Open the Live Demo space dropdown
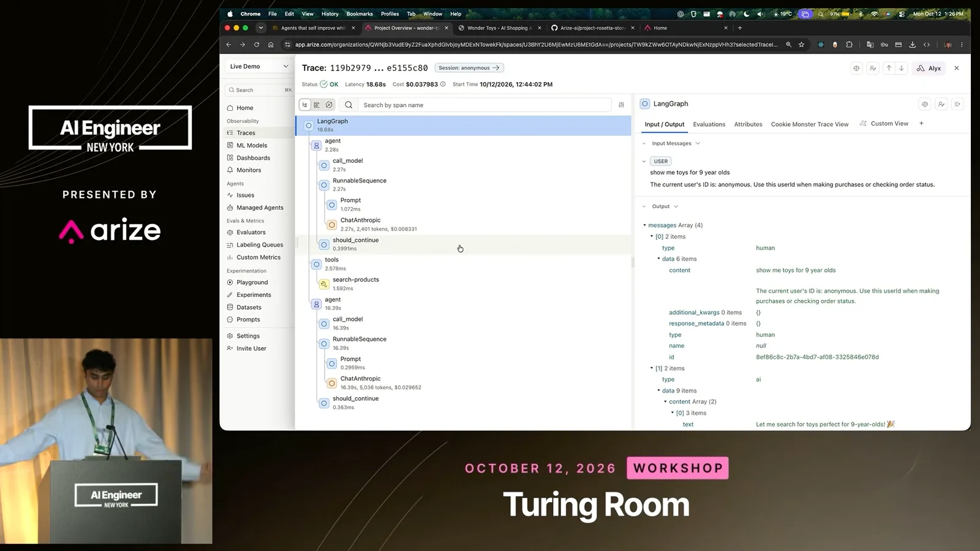 click(x=258, y=66)
